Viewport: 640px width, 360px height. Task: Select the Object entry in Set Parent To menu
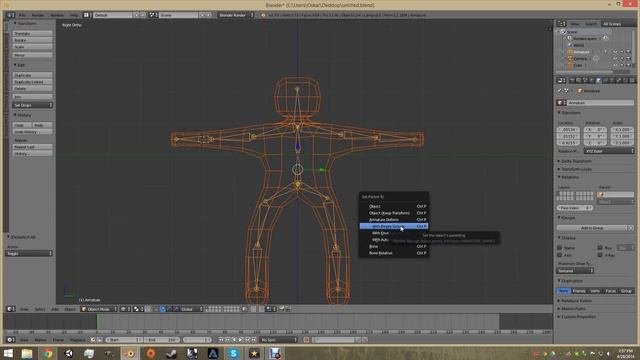tap(394, 206)
